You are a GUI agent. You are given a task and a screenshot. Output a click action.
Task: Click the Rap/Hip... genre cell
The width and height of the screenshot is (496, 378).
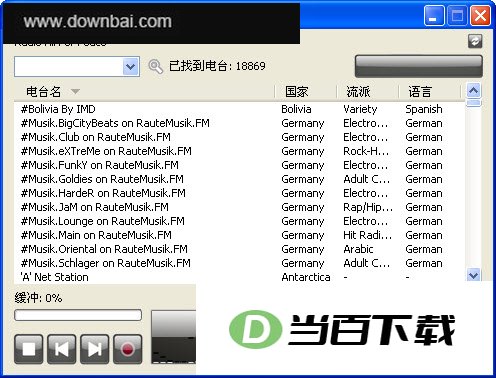[368, 207]
